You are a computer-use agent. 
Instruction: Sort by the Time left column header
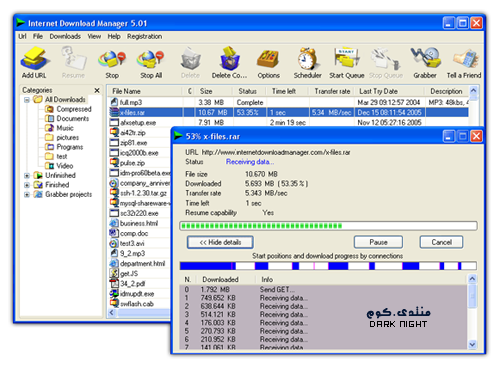click(287, 91)
